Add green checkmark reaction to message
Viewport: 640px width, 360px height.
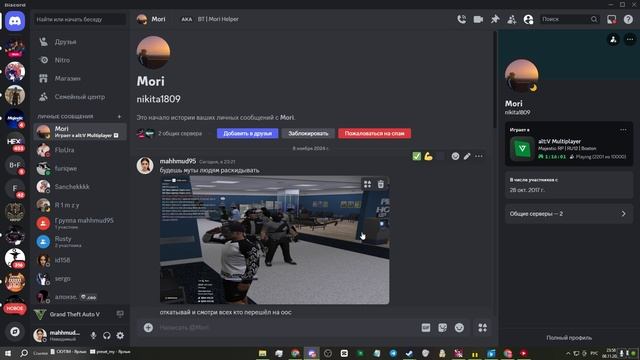click(x=416, y=156)
